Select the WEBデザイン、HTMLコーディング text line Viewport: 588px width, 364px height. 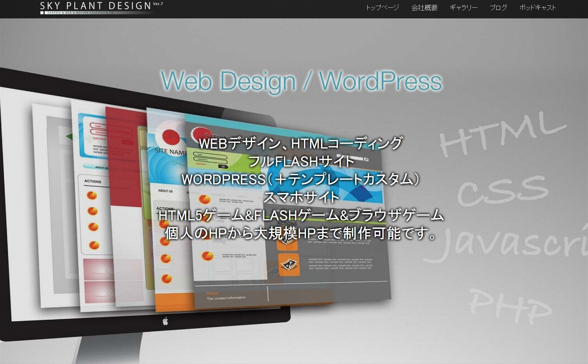pos(301,143)
